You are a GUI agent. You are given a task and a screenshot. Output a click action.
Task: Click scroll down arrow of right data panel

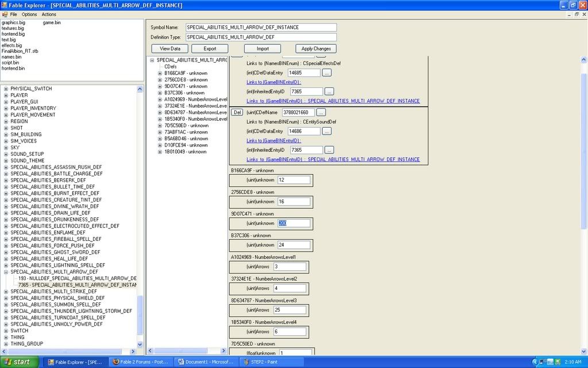pyautogui.click(x=584, y=351)
